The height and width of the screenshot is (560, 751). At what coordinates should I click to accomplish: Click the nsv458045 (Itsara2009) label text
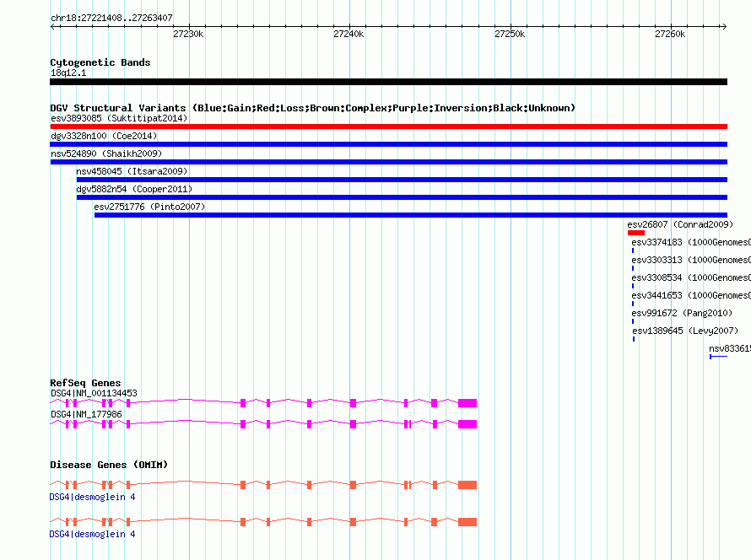132,171
